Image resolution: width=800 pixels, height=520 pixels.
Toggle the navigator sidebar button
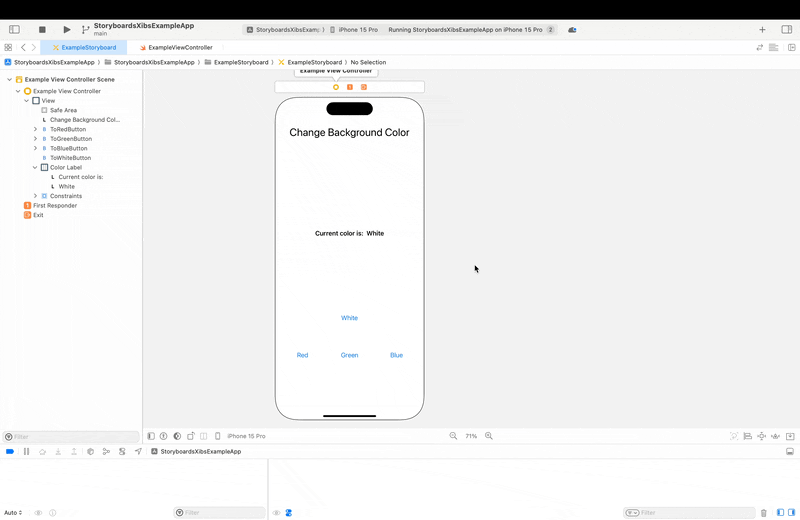pos(14,30)
